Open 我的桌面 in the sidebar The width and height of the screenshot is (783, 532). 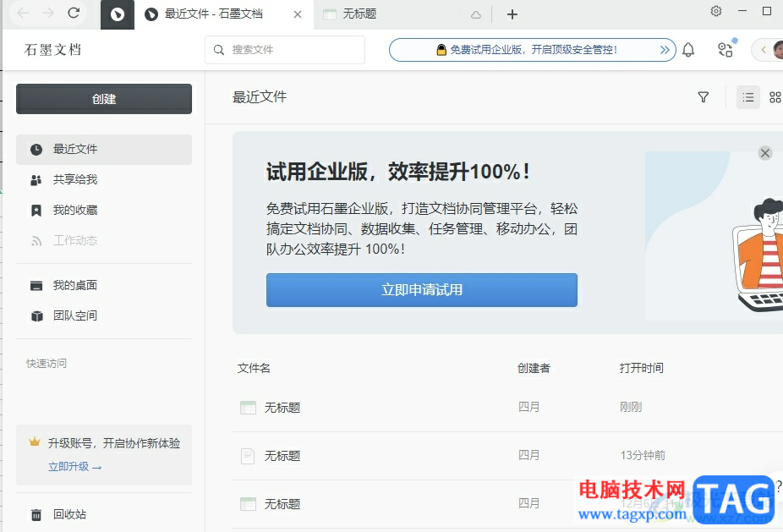tap(104, 286)
